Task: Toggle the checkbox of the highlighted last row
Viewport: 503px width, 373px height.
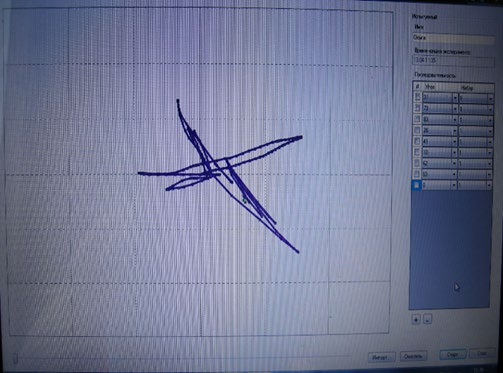Action: (417, 185)
